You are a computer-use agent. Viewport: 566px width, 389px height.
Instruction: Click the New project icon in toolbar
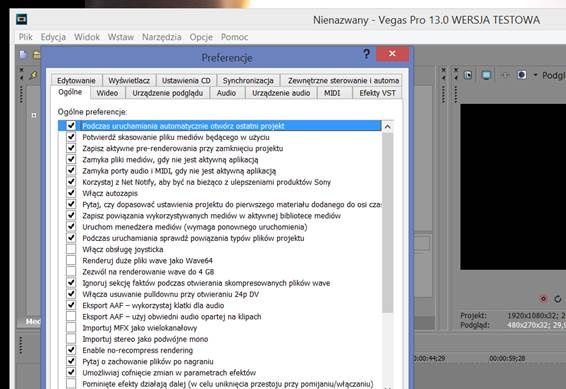(23, 55)
